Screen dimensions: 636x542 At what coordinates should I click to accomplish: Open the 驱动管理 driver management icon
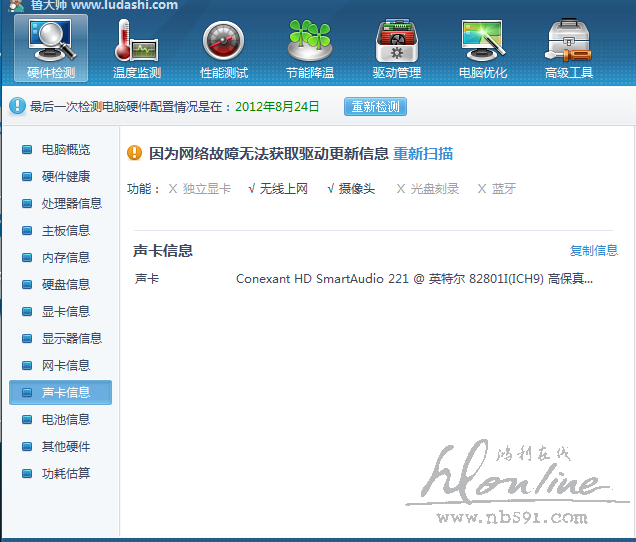(x=396, y=47)
